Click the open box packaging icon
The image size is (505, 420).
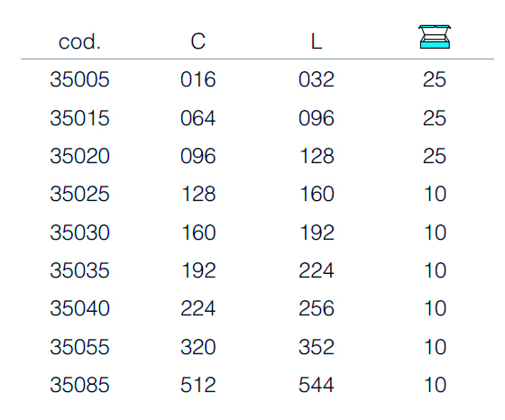tap(435, 37)
